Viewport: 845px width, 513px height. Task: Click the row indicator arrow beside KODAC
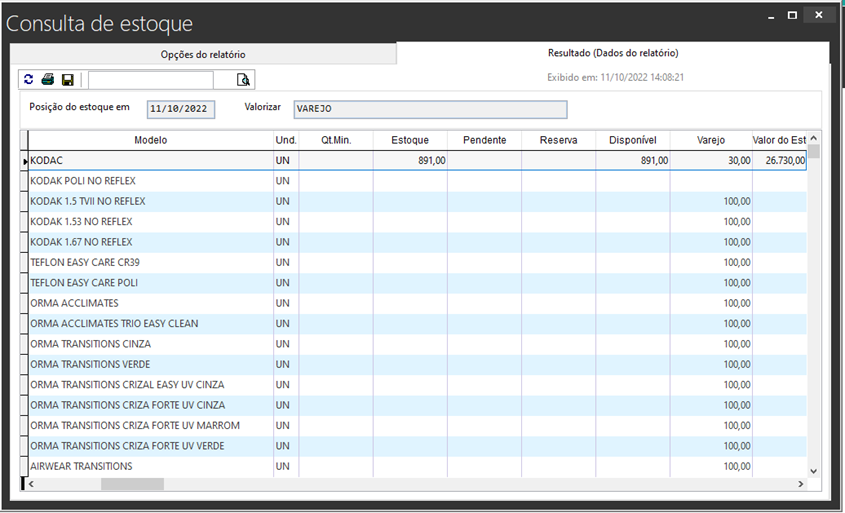click(25, 160)
